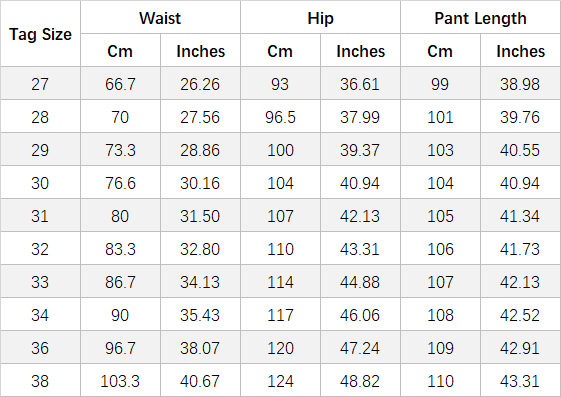
Task: Select the Waist column group header
Action: coord(160,18)
